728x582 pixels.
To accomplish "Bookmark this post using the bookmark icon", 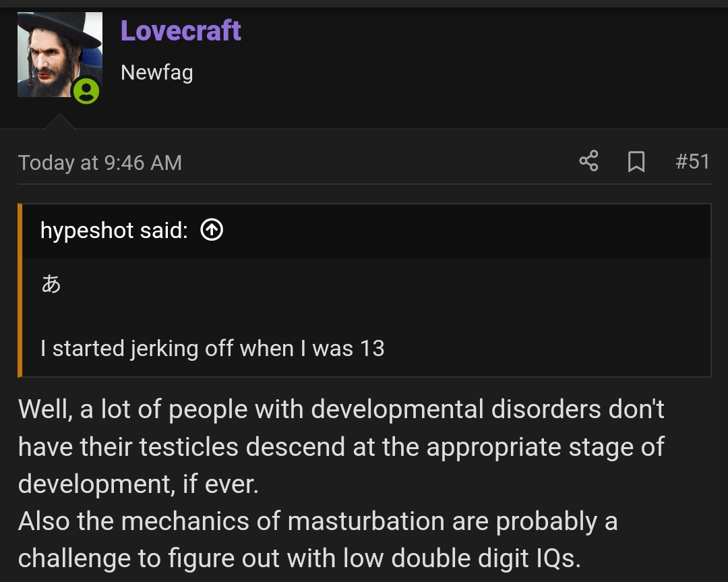I will [x=636, y=162].
